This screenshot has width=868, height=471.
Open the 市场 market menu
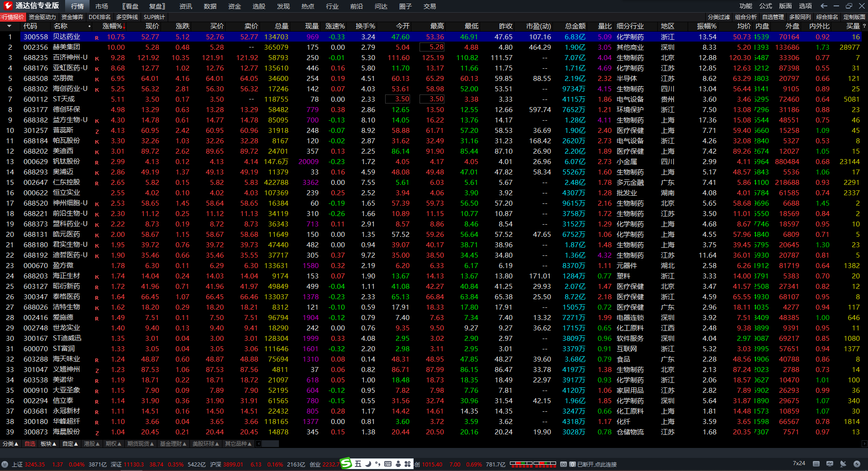tap(102, 6)
